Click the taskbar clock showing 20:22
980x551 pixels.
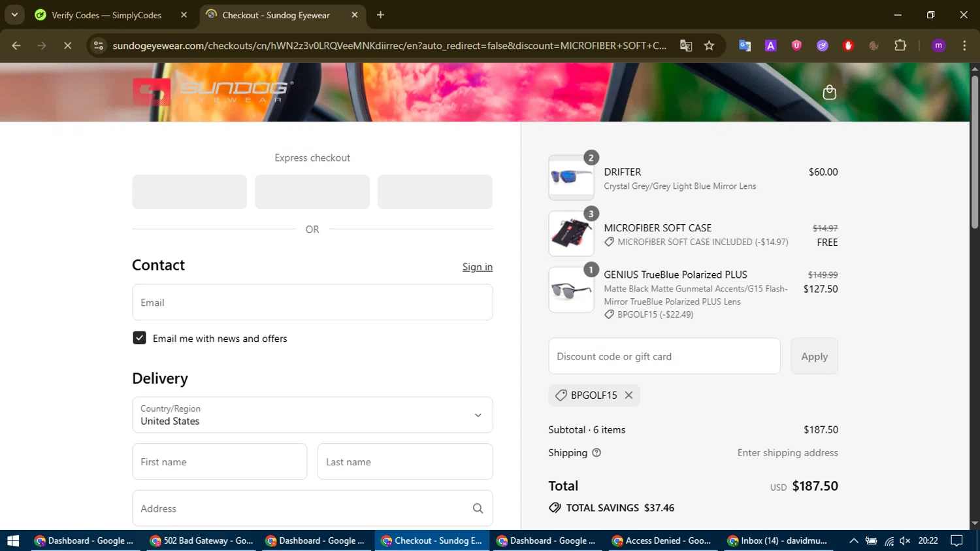click(x=928, y=541)
